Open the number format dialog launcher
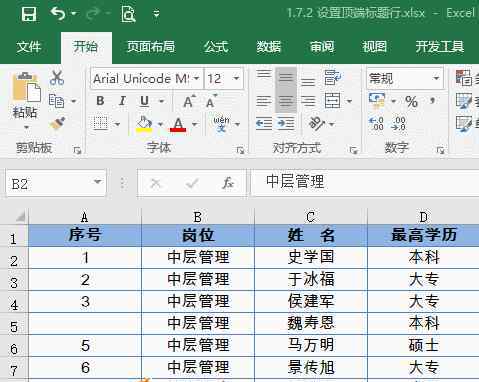 [x=441, y=151]
